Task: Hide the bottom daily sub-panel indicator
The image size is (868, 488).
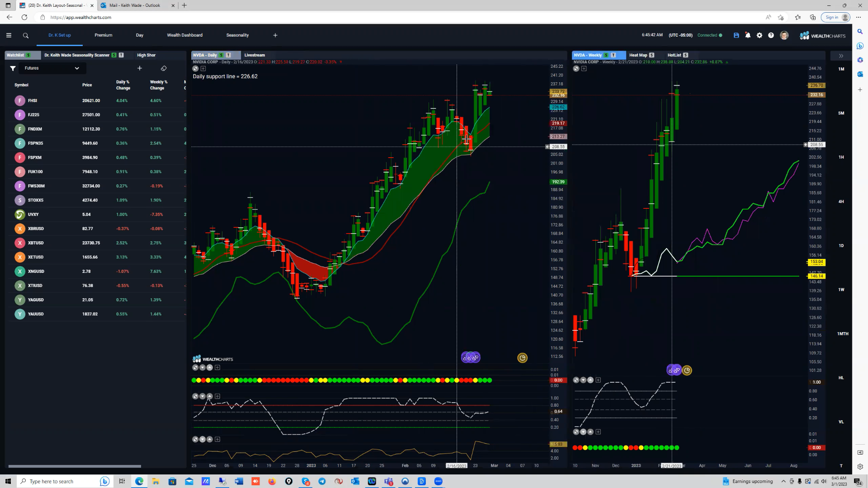Action: click(x=195, y=439)
